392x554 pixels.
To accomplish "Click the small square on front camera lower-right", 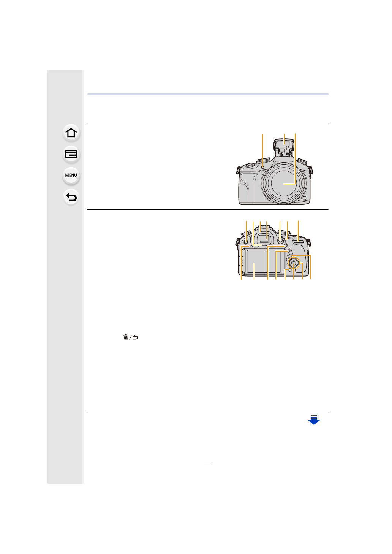I will tap(304, 198).
